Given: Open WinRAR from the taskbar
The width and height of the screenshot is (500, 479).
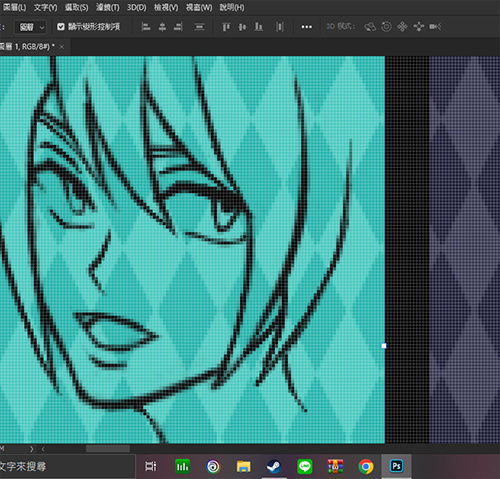Looking at the screenshot, I should [335, 466].
